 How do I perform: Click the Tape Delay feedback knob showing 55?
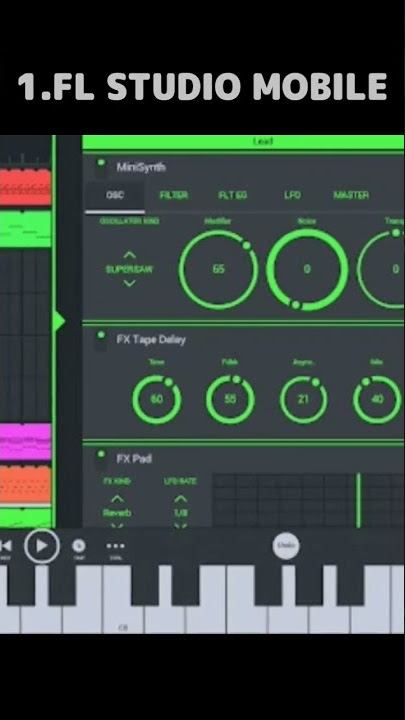click(x=230, y=399)
